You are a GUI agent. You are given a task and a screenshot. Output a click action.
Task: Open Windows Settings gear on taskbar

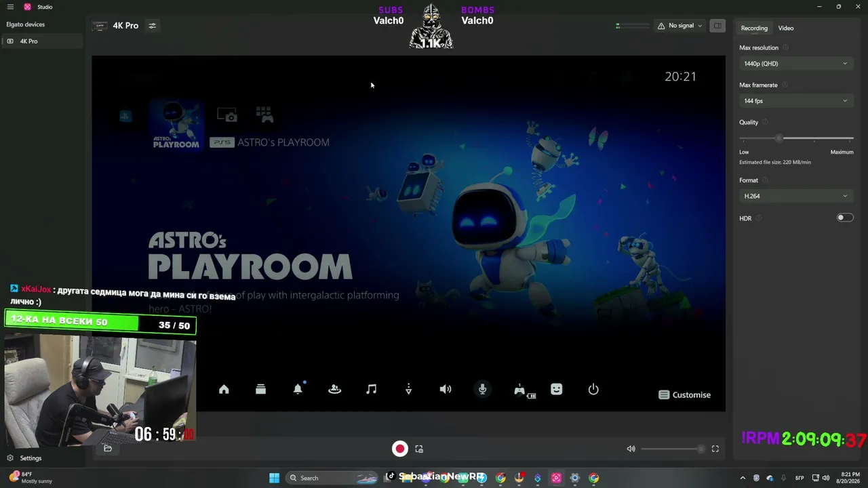[x=574, y=478]
